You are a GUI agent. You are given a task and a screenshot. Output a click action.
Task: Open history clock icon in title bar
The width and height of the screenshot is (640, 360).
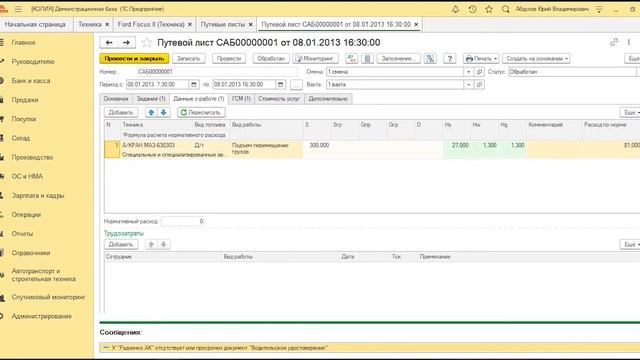(472, 9)
